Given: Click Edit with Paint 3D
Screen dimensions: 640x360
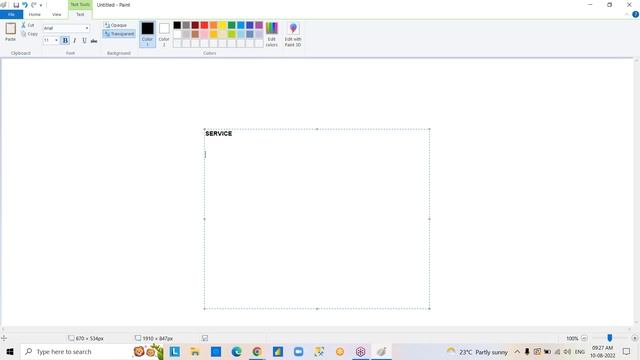Looking at the screenshot, I should pyautogui.click(x=293, y=34).
